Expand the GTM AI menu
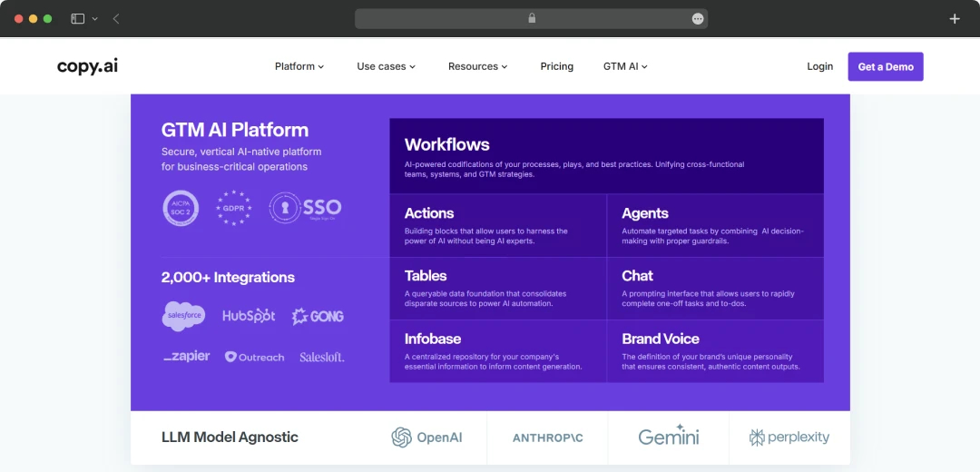 [x=625, y=66]
